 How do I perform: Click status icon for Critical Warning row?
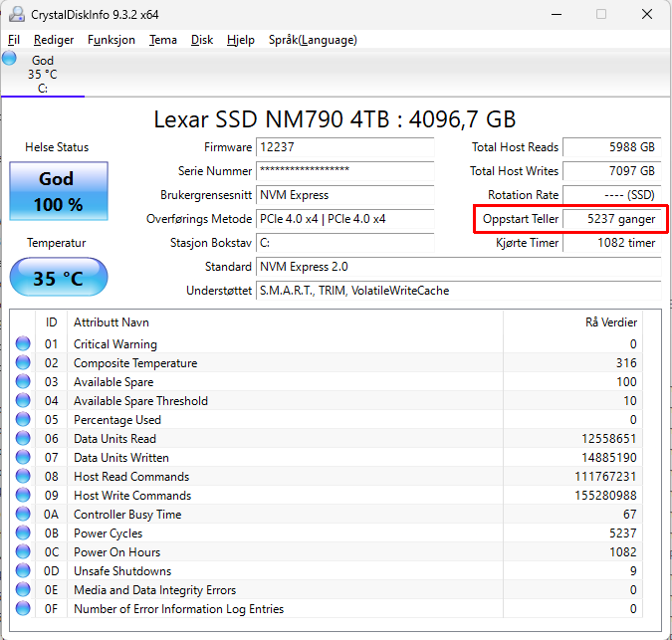23,343
